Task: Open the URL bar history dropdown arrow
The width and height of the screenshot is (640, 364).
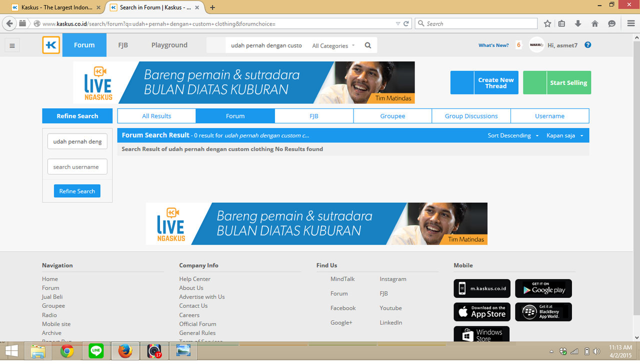Action: click(x=398, y=23)
